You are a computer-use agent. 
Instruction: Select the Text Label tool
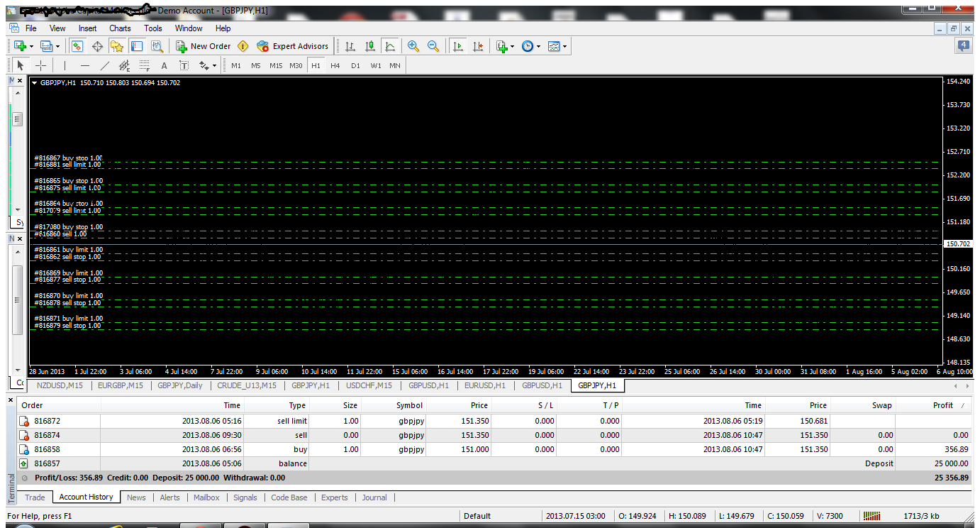coord(184,65)
